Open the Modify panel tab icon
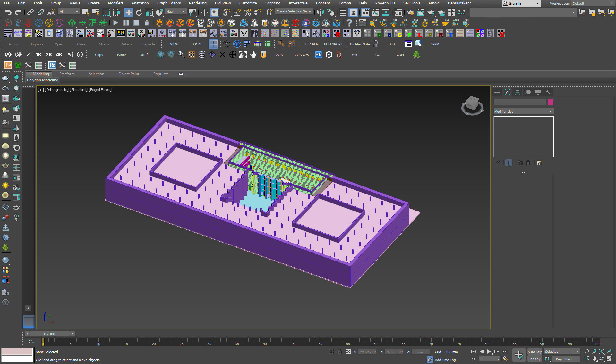Viewport: 616px width, 364px height. click(507, 92)
